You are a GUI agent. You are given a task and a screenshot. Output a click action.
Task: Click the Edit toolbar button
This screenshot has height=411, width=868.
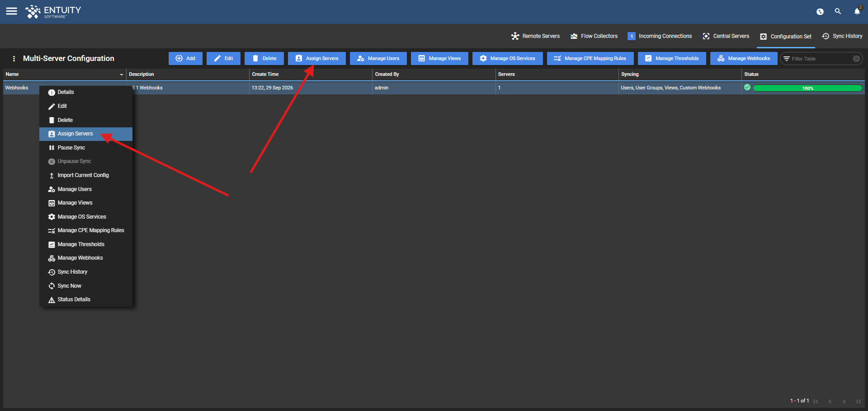coord(223,59)
